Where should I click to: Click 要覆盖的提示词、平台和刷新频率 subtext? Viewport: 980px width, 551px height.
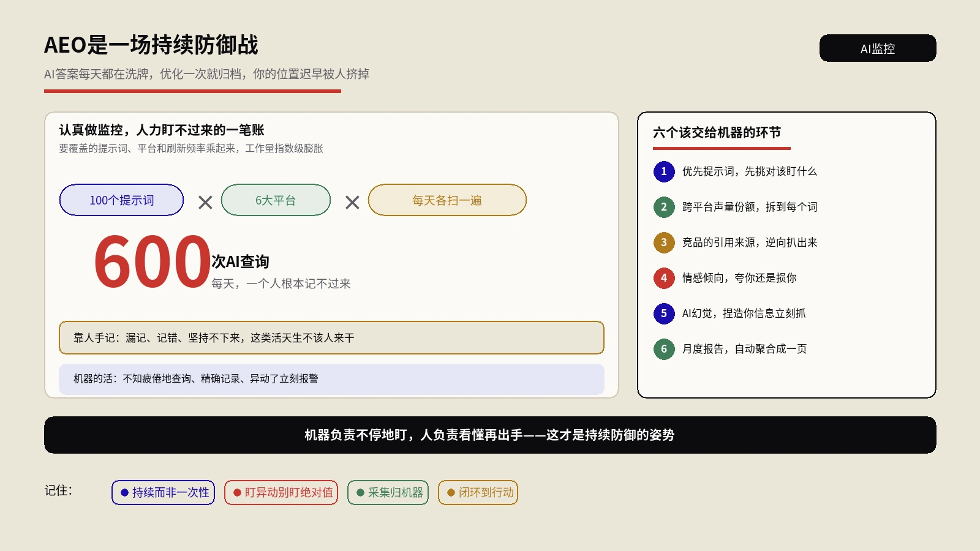click(191, 148)
